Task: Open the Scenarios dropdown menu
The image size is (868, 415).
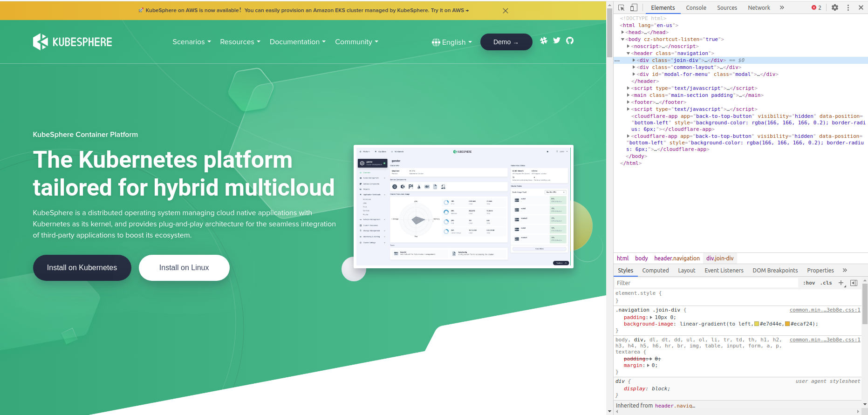Action: 192,42
